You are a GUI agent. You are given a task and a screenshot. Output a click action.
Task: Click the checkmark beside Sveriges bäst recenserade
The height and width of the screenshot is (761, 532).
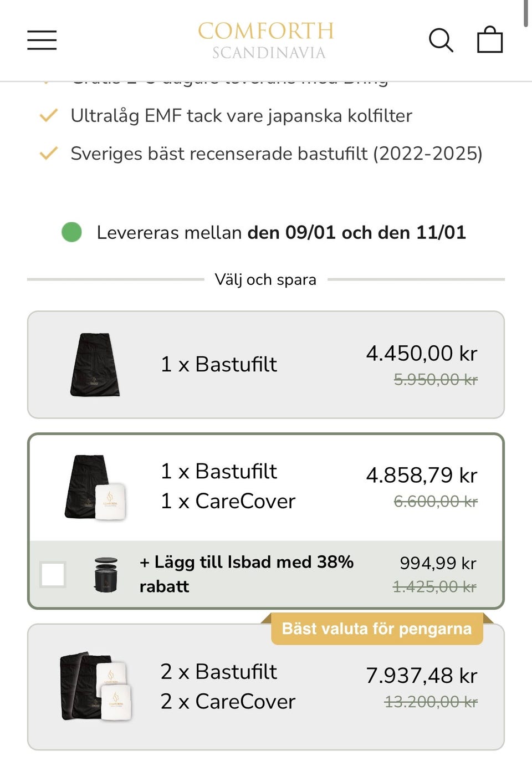(x=49, y=154)
